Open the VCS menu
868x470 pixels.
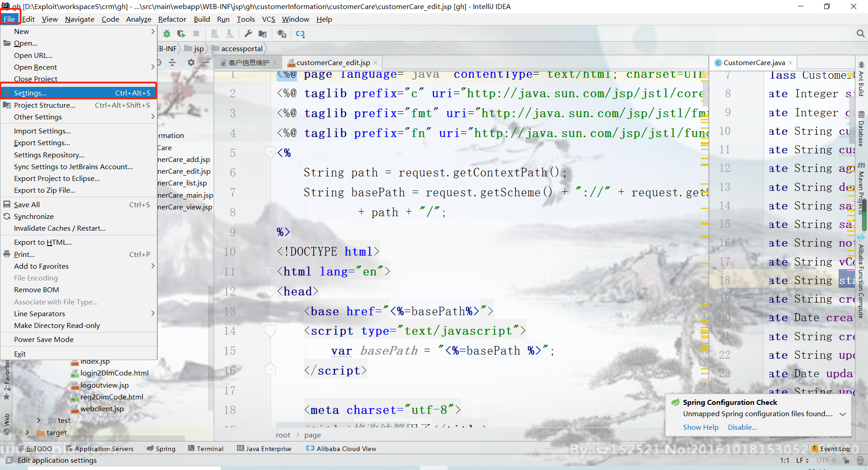(269, 19)
